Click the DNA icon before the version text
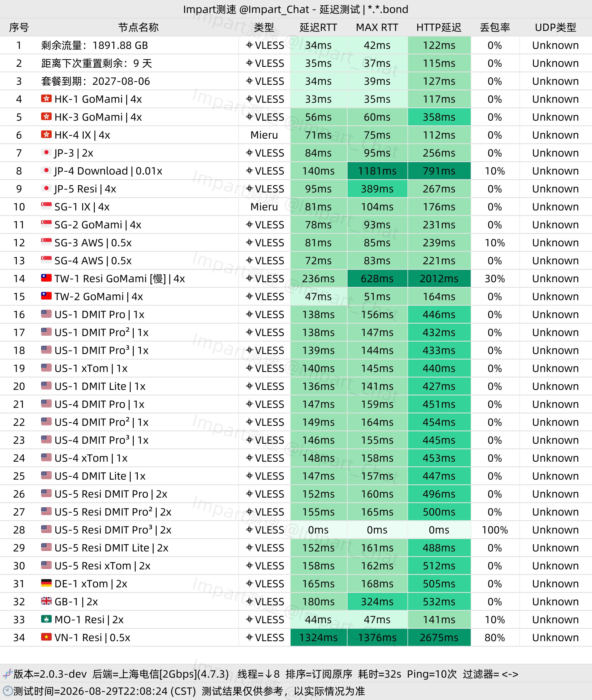 (x=7, y=673)
